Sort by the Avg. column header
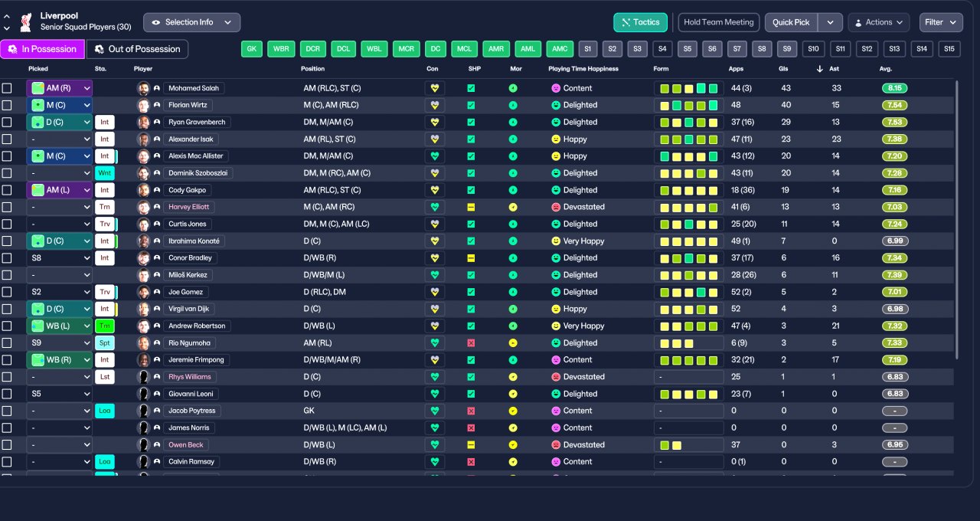The image size is (980, 521). pyautogui.click(x=886, y=69)
